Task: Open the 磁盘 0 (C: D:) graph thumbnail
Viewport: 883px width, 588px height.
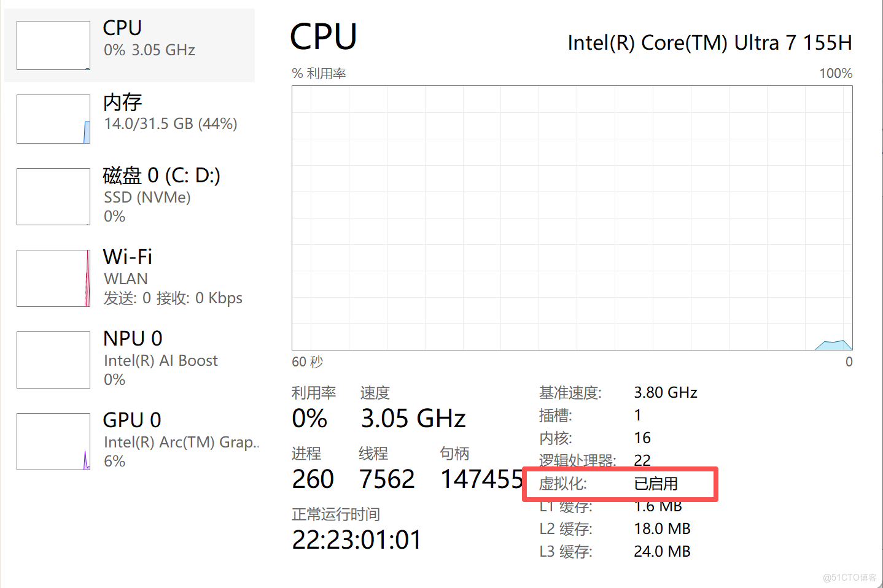Action: [x=53, y=196]
